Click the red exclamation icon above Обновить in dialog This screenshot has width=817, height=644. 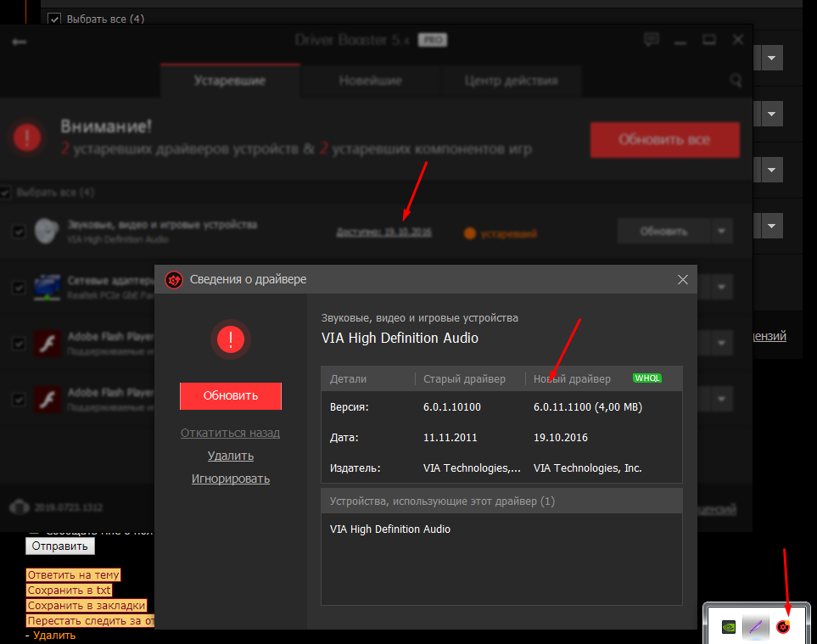point(231,339)
